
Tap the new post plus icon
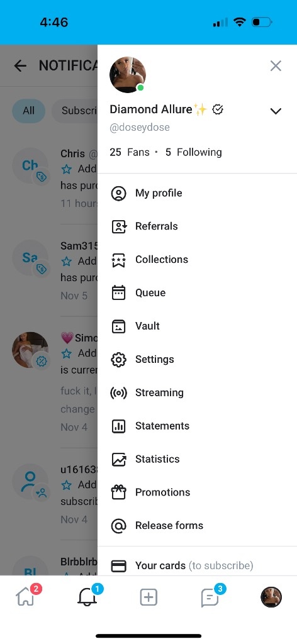click(148, 597)
